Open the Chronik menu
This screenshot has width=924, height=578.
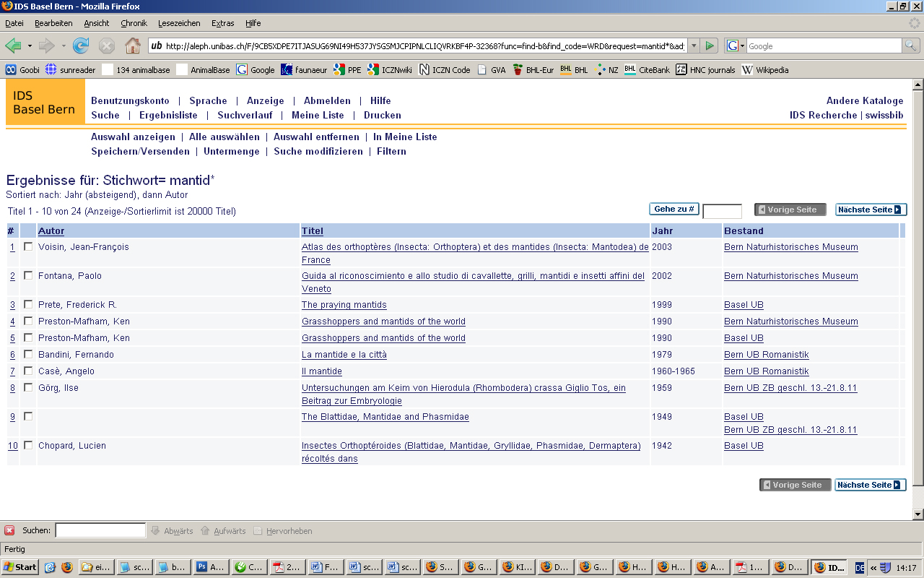[134, 23]
